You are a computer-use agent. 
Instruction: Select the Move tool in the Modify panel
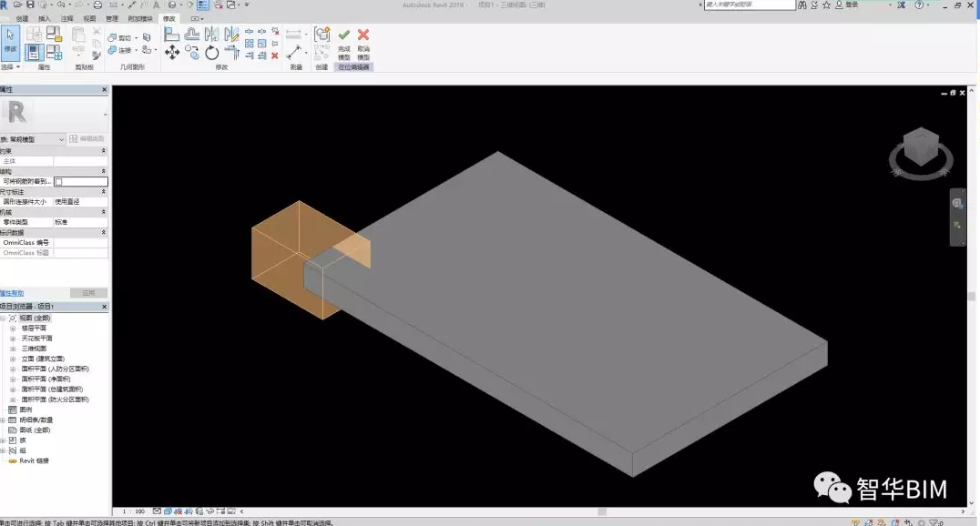[172, 53]
